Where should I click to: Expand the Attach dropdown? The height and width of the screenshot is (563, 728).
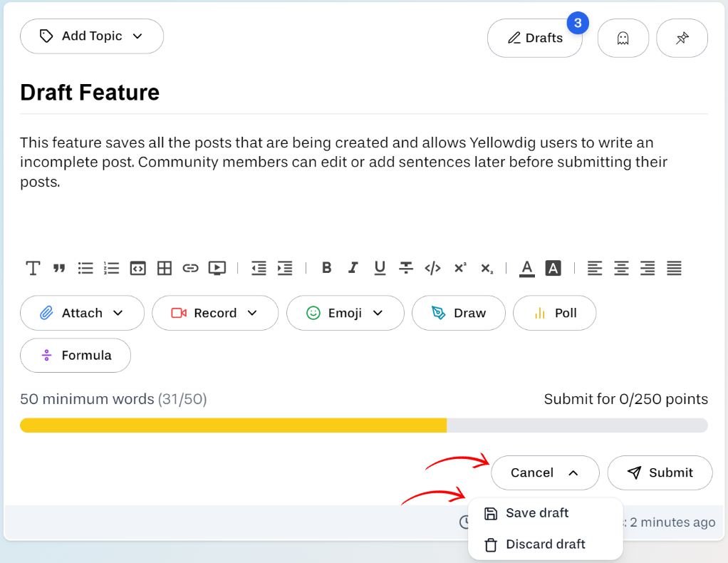pyautogui.click(x=82, y=313)
